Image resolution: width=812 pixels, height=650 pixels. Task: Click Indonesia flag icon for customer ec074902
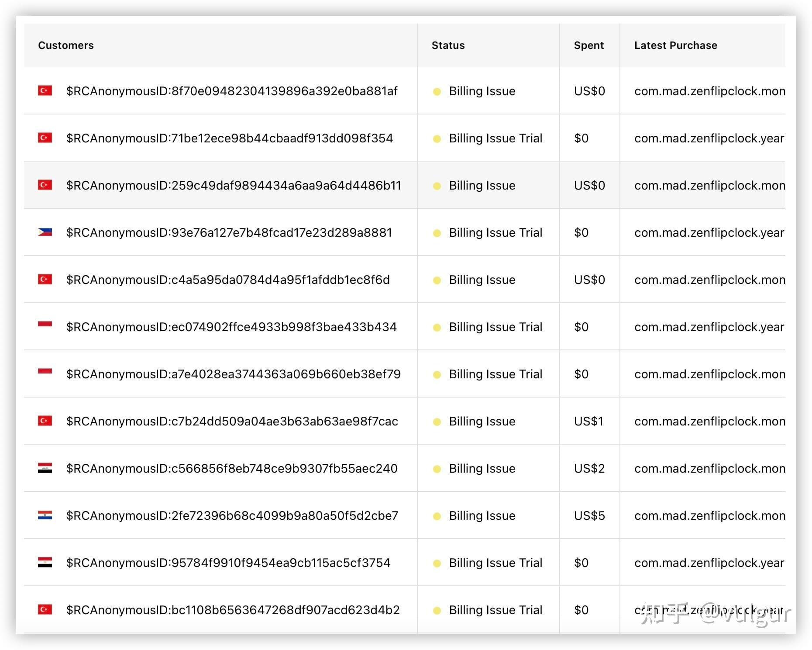[x=45, y=324]
